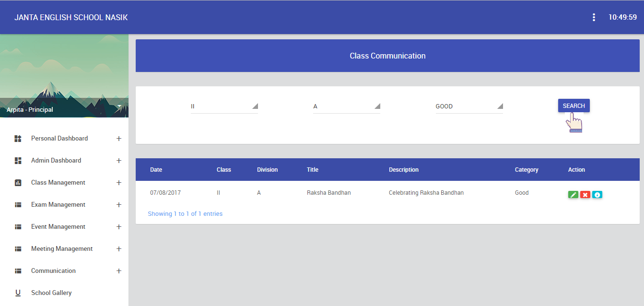Open the class dropdown showing II
644x306 pixels.
point(224,106)
